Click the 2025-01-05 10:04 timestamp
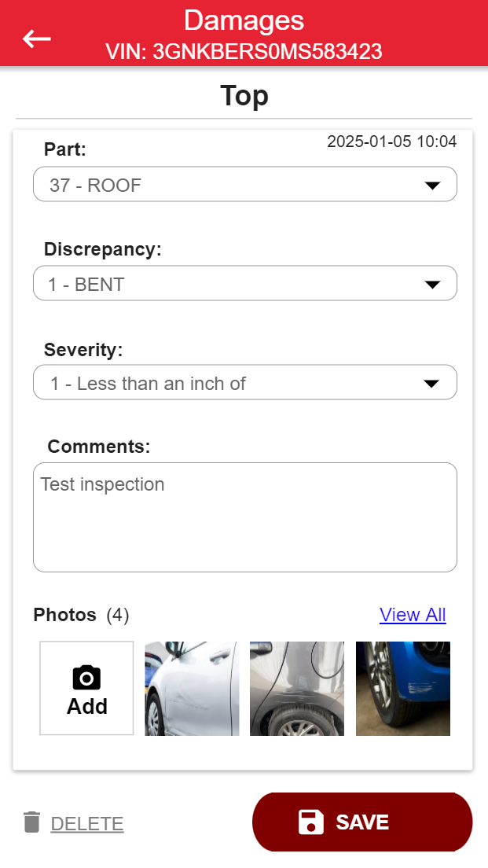488x868 pixels. (x=391, y=142)
